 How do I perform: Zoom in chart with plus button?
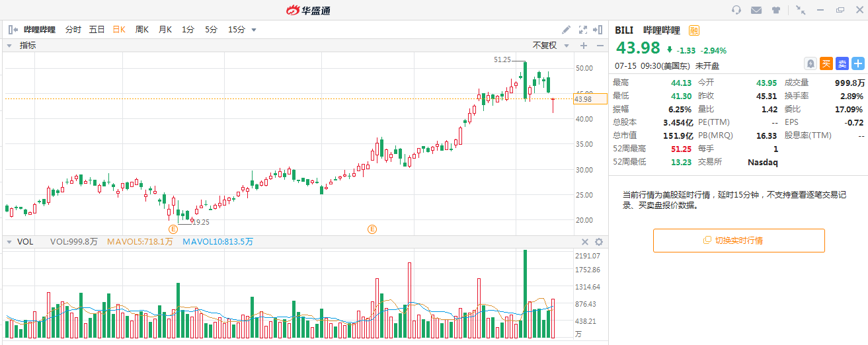click(583, 46)
